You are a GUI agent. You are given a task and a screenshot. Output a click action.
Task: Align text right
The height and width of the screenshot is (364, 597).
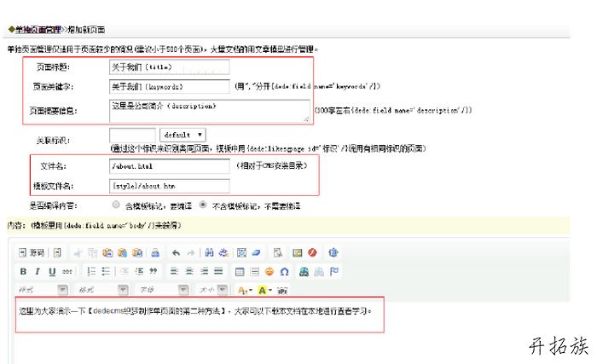click(204, 271)
